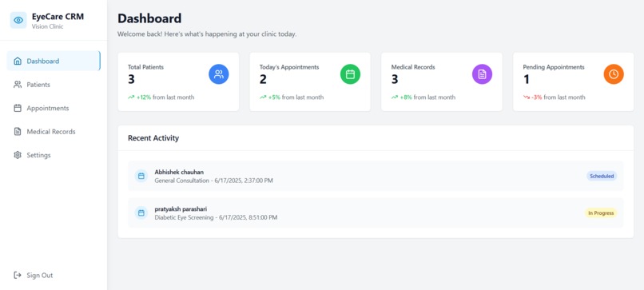Click the Scheduled status badge

[x=602, y=176]
